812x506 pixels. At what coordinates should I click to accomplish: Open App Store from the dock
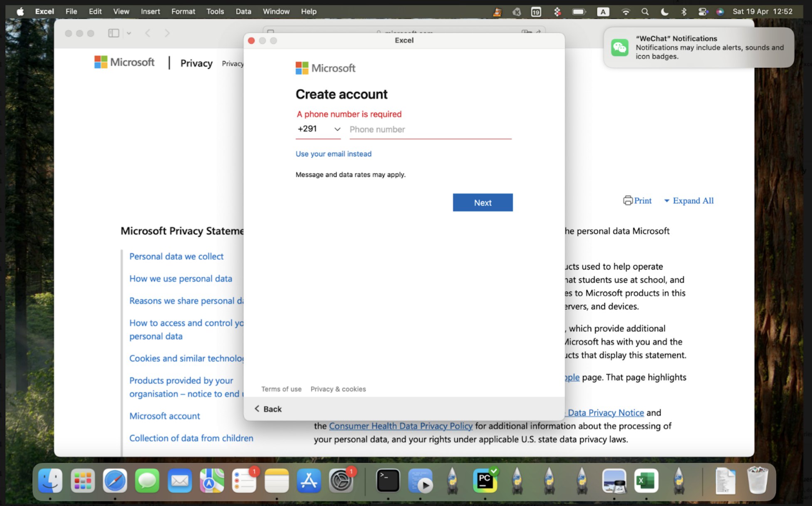[x=309, y=481]
